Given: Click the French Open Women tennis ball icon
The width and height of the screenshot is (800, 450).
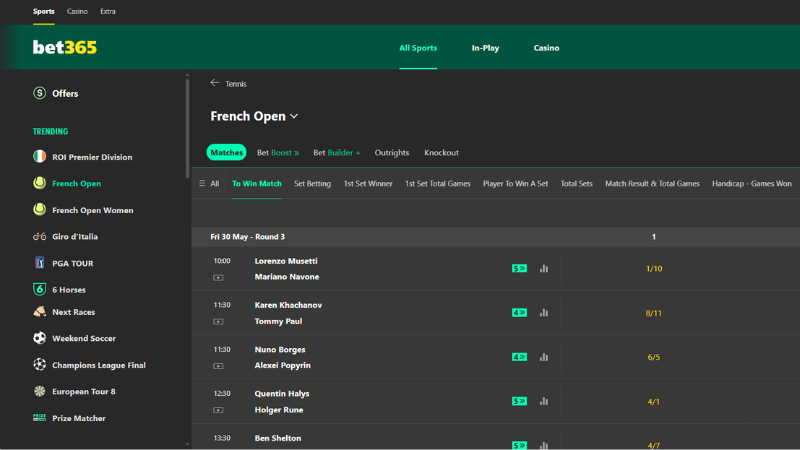Looking at the screenshot, I should (x=39, y=210).
